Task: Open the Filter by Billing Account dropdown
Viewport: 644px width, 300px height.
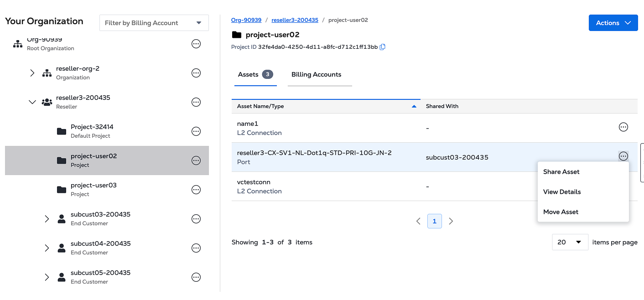Action: click(154, 23)
